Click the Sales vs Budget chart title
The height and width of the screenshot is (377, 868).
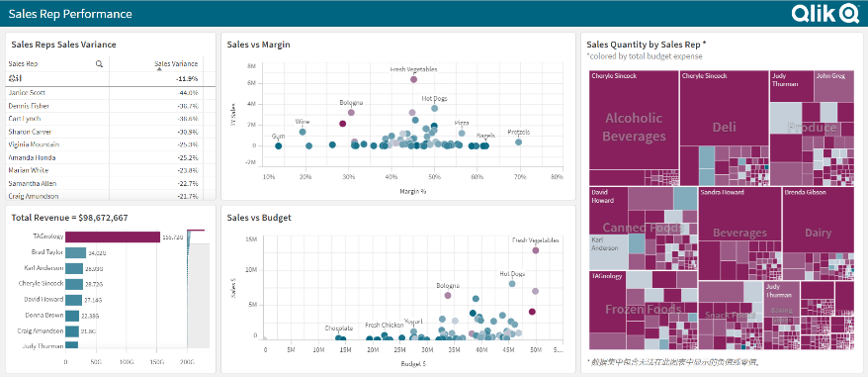[x=259, y=218]
